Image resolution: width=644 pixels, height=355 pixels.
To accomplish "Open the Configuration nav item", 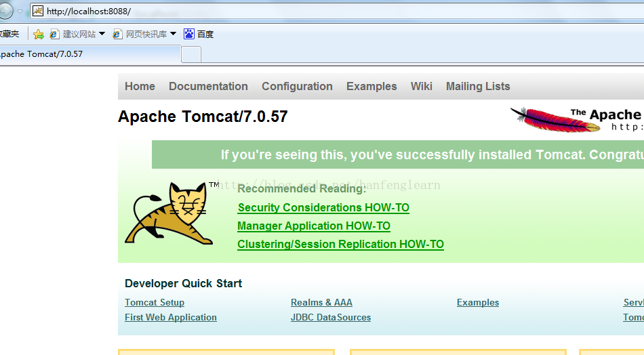I will (x=298, y=86).
